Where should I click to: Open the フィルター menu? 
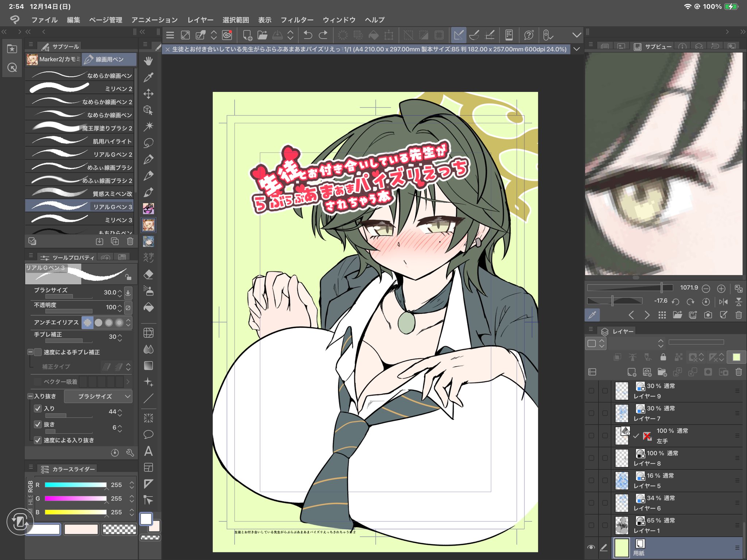(x=297, y=20)
